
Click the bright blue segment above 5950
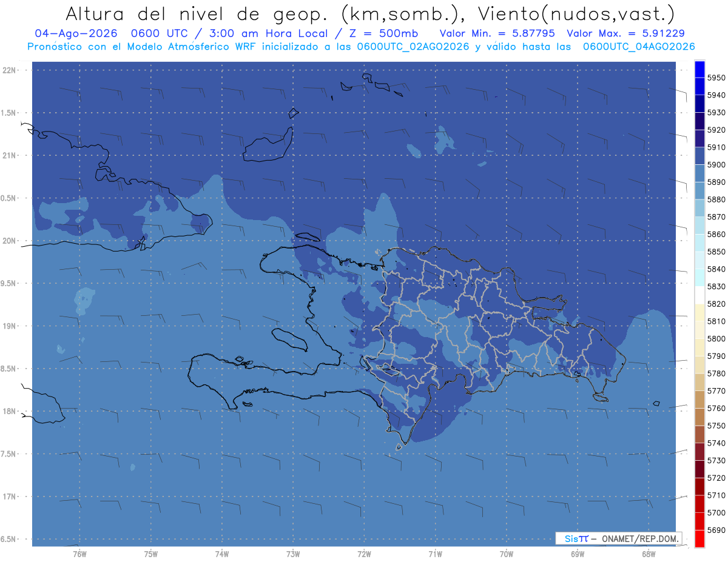coord(699,69)
